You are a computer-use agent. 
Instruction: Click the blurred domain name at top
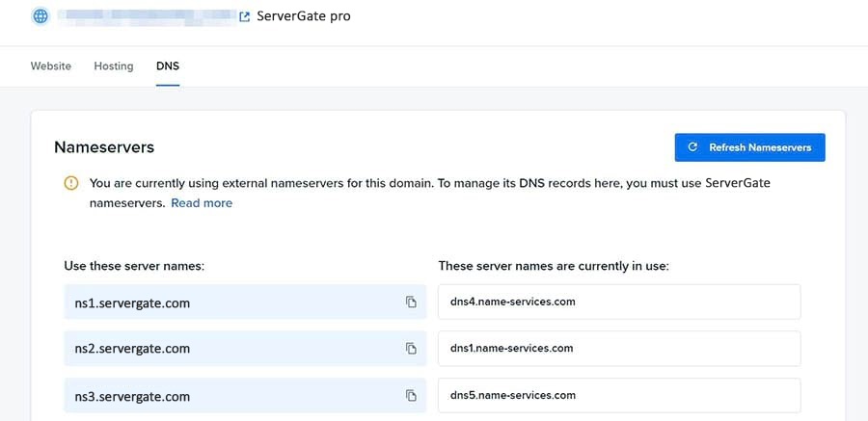tap(147, 16)
